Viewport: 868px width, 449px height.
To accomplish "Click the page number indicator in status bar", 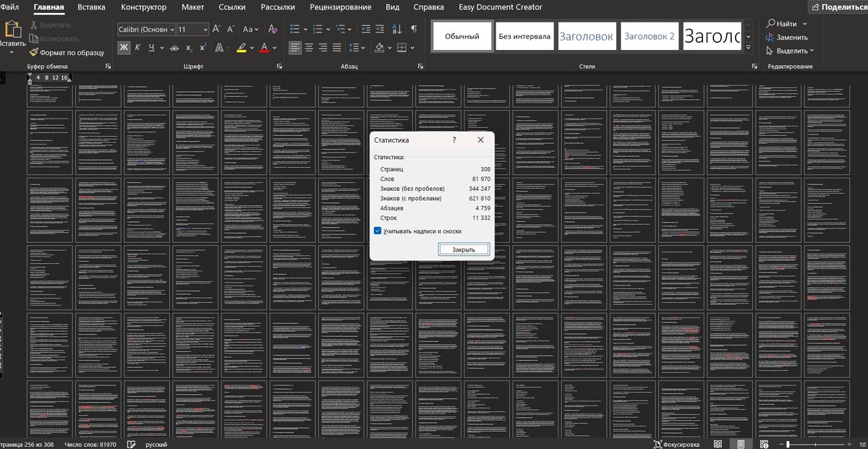I will pos(27,444).
